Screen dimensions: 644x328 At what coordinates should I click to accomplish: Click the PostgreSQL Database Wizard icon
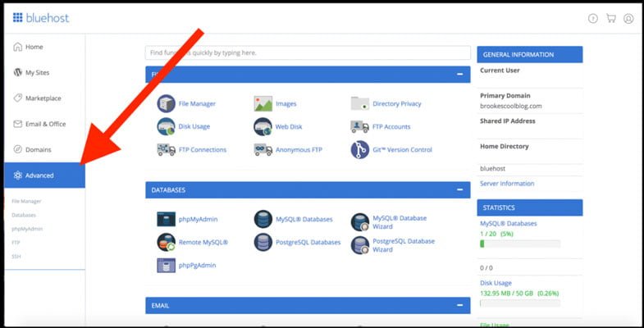pyautogui.click(x=360, y=245)
